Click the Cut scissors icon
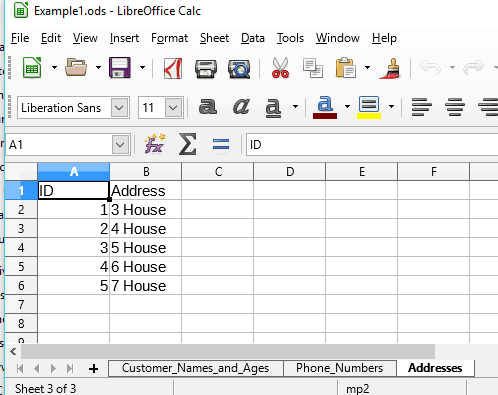Screen dimensions: 498x395 (x=280, y=68)
